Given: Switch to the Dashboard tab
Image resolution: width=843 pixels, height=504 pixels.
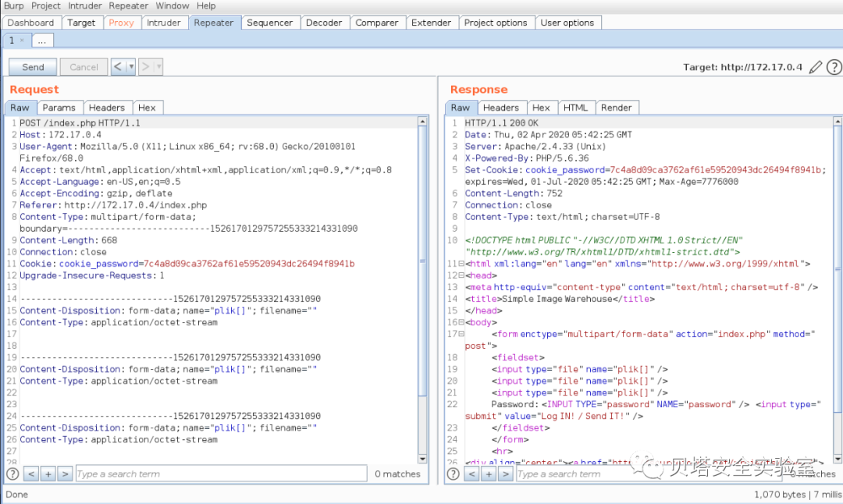Looking at the screenshot, I should point(30,23).
